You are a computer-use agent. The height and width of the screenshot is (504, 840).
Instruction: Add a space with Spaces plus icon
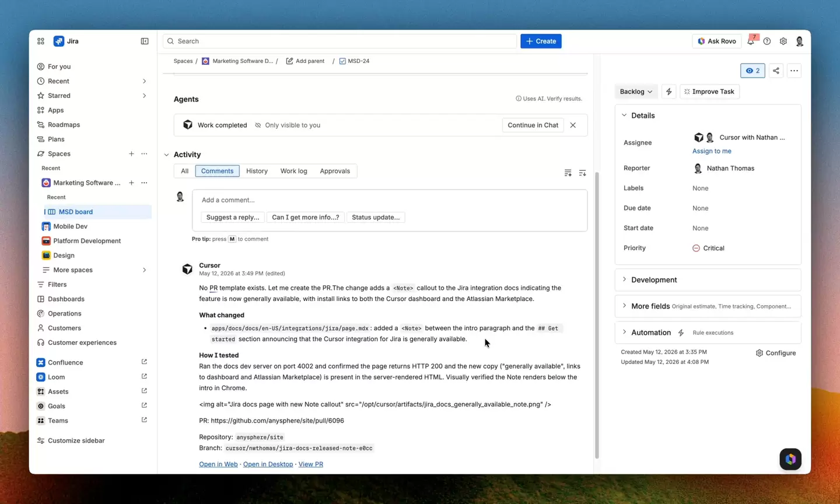(131, 154)
